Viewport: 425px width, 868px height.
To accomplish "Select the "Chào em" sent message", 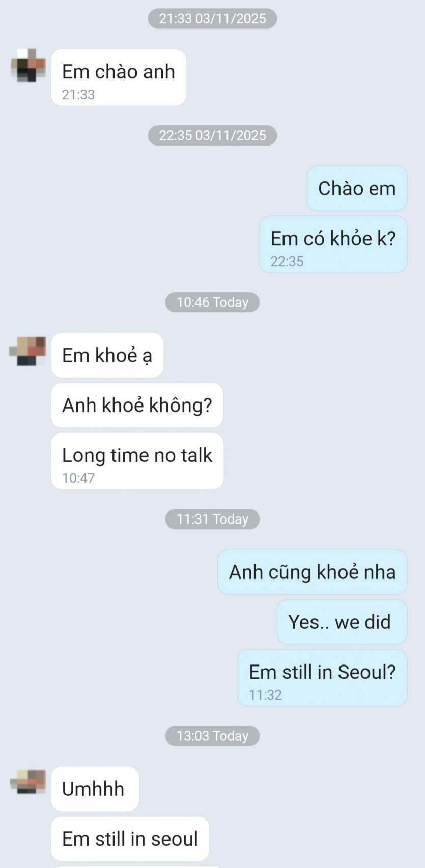I will pyautogui.click(x=357, y=188).
